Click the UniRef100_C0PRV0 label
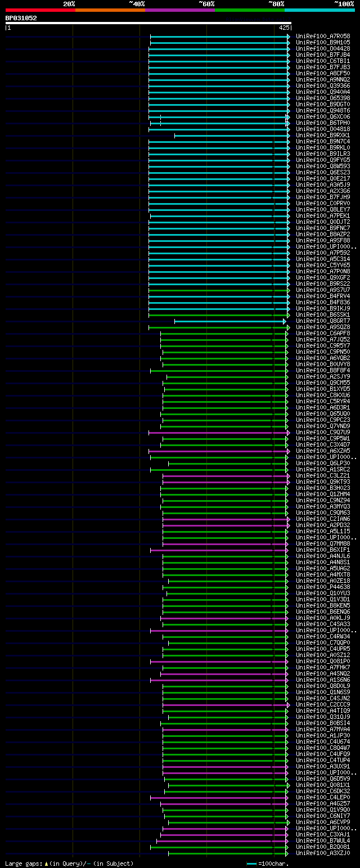Image resolution: width=360 pixels, height=868 pixels. click(323, 203)
